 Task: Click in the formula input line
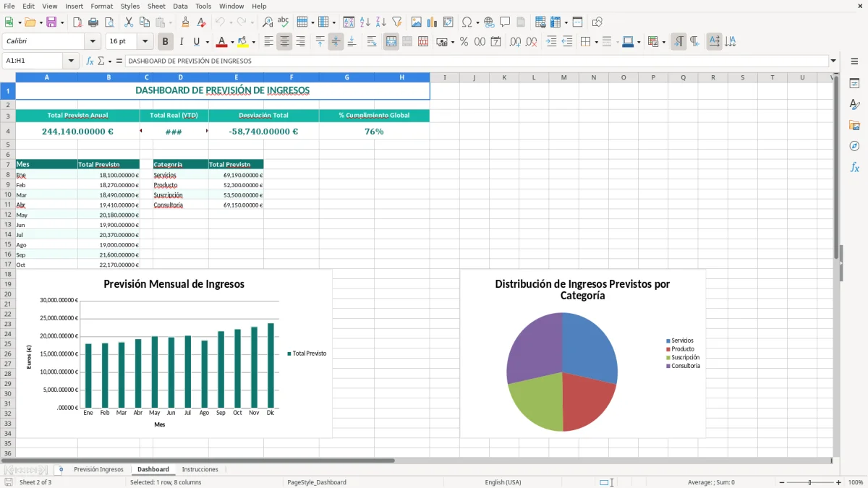pos(476,61)
